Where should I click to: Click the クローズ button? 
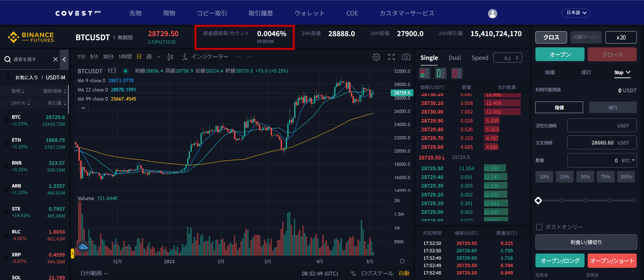612,54
